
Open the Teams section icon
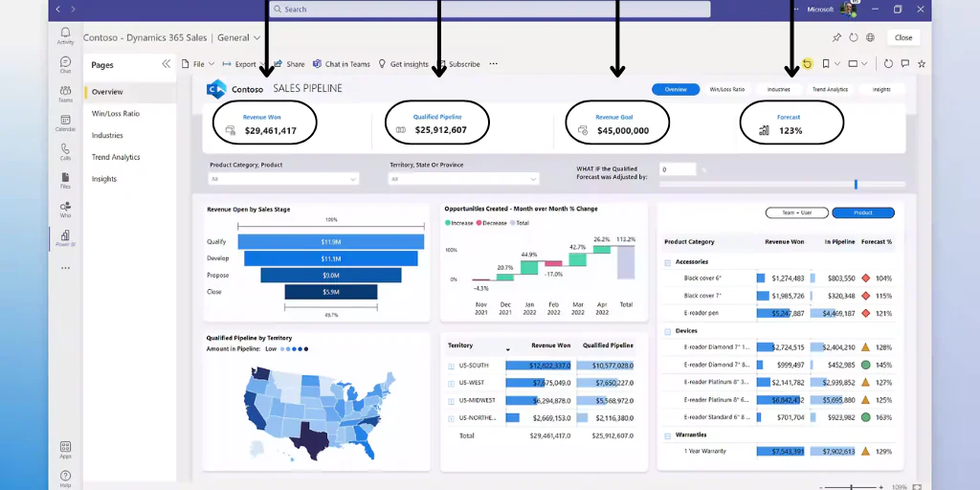tap(65, 94)
